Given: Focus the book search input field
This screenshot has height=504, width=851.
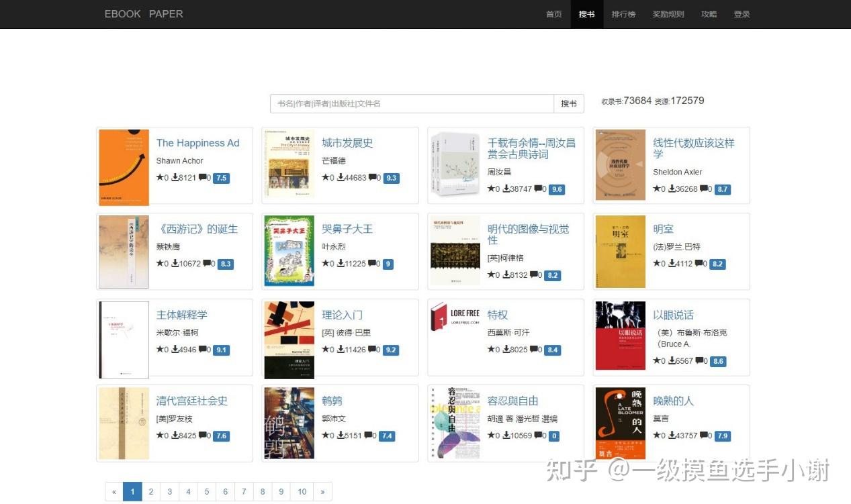Looking at the screenshot, I should pos(412,103).
